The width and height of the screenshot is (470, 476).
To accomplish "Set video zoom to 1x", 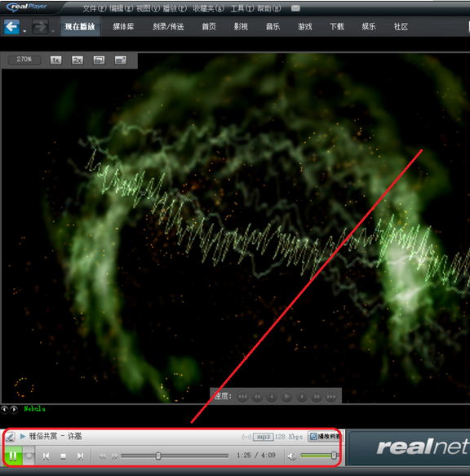I will click(55, 60).
